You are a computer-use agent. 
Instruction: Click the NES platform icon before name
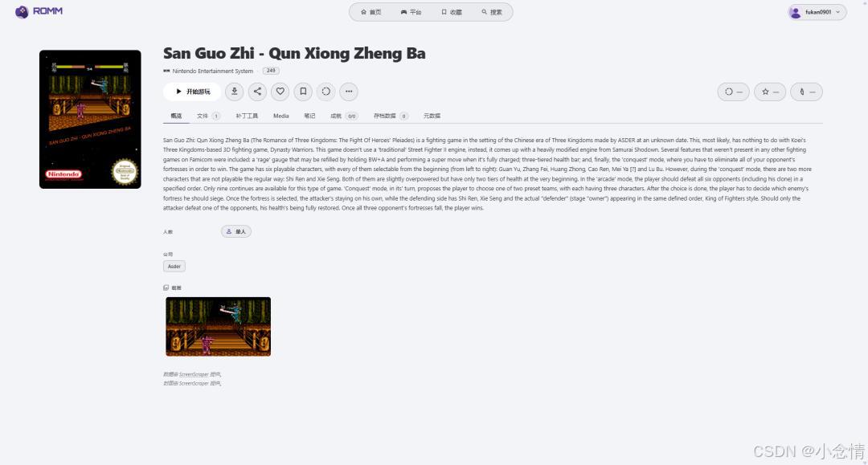[166, 71]
